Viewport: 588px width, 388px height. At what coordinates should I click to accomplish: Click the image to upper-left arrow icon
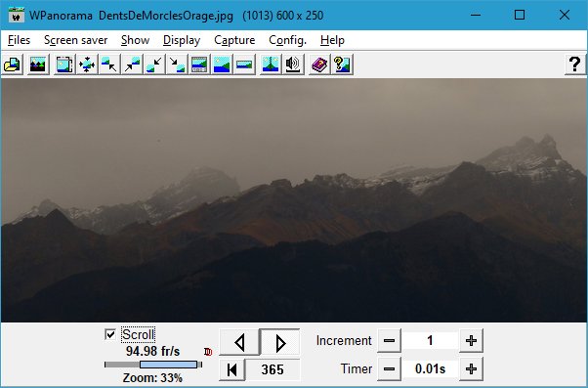tap(109, 65)
